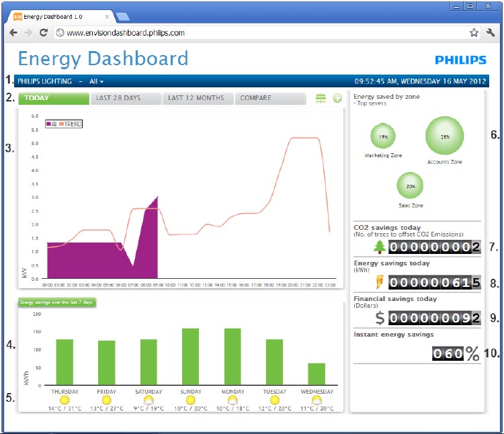Click the lightning bolt energy savings icon
This screenshot has height=434, width=504.
coord(380,282)
